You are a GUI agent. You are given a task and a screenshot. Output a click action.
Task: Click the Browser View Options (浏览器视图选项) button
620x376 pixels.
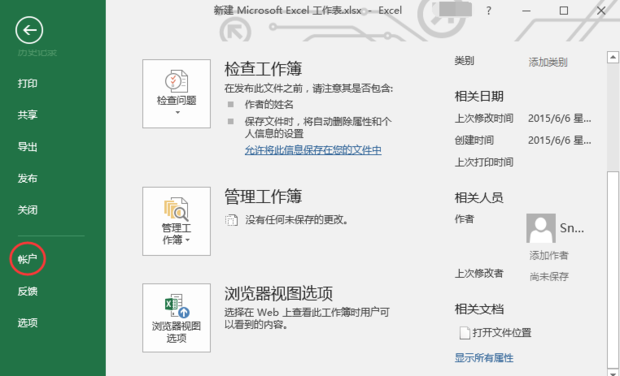click(176, 317)
